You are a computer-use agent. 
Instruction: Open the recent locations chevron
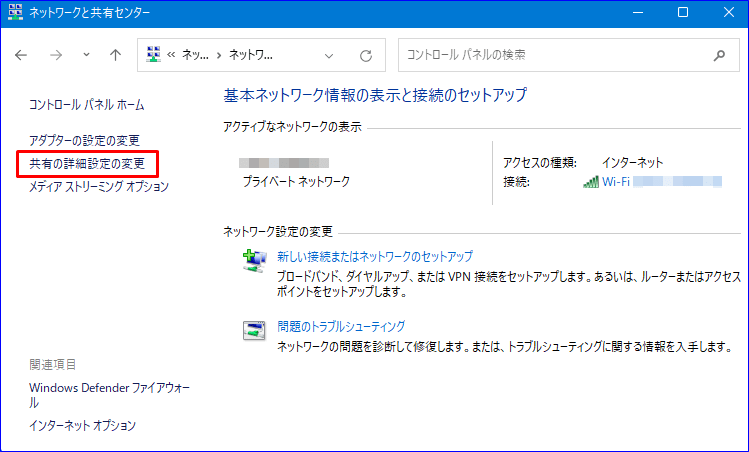(86, 55)
